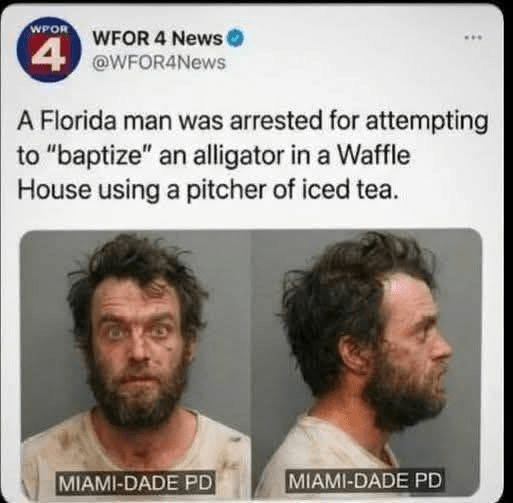
Task: Click the word "attempting" in the tweet
Action: click(427, 122)
